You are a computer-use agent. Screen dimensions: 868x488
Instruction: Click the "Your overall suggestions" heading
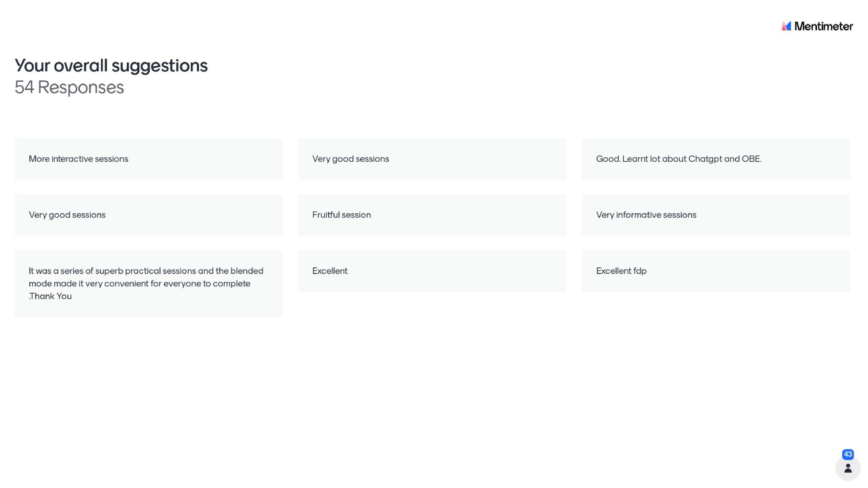pos(111,66)
